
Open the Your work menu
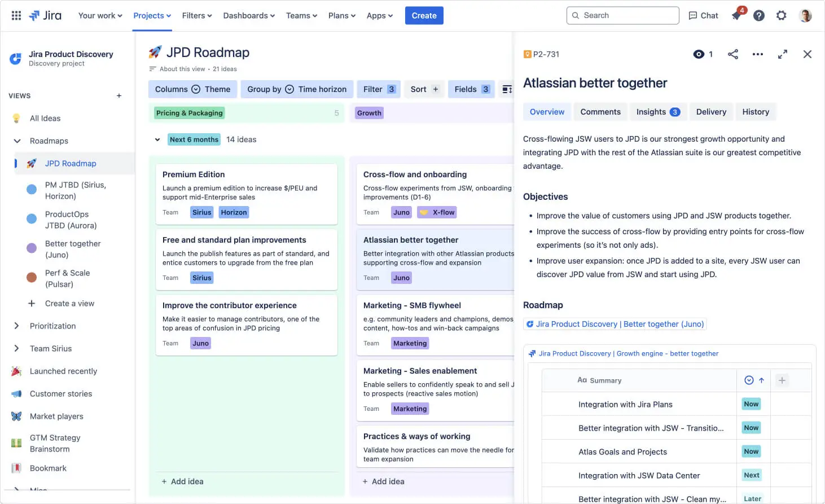point(100,15)
